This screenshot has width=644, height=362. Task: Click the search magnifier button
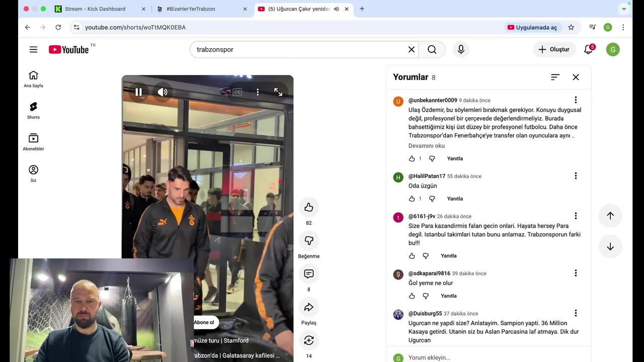432,49
